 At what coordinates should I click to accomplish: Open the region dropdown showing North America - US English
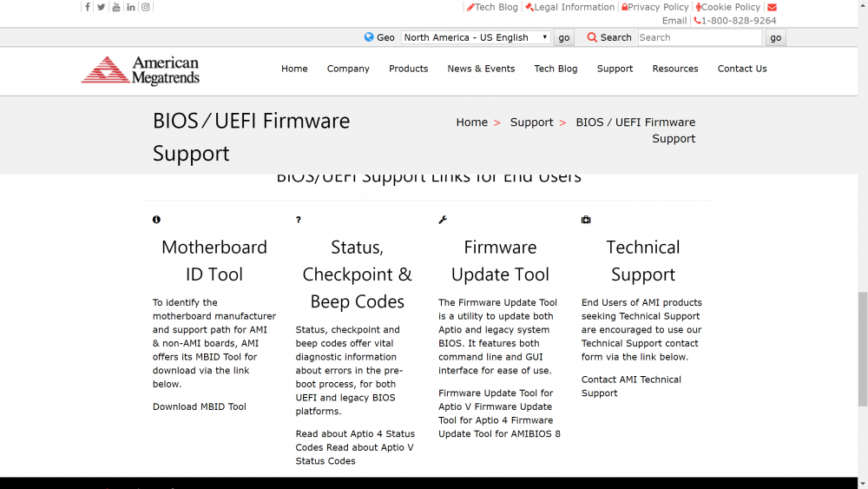pos(476,37)
